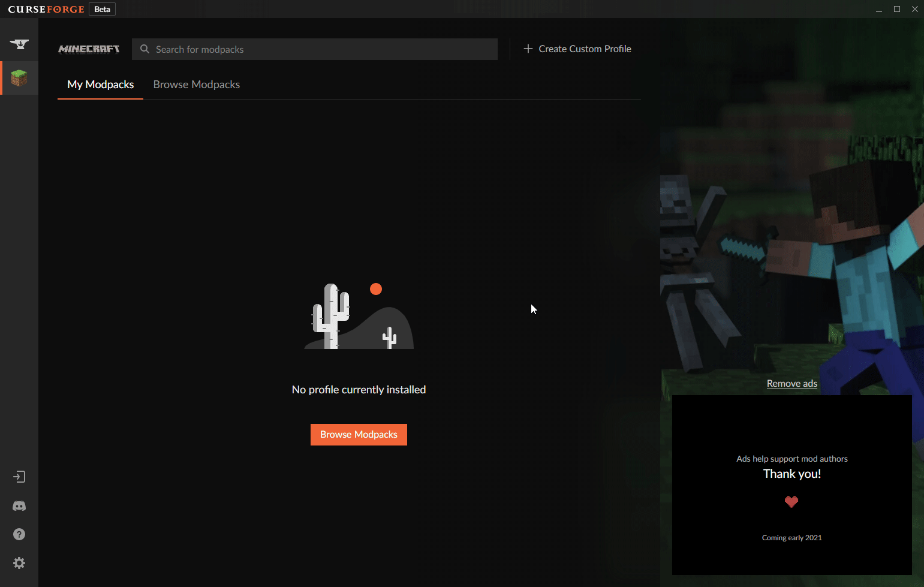Open the sign-in icon in the sidebar
Image resolution: width=924 pixels, height=587 pixels.
coord(19,477)
